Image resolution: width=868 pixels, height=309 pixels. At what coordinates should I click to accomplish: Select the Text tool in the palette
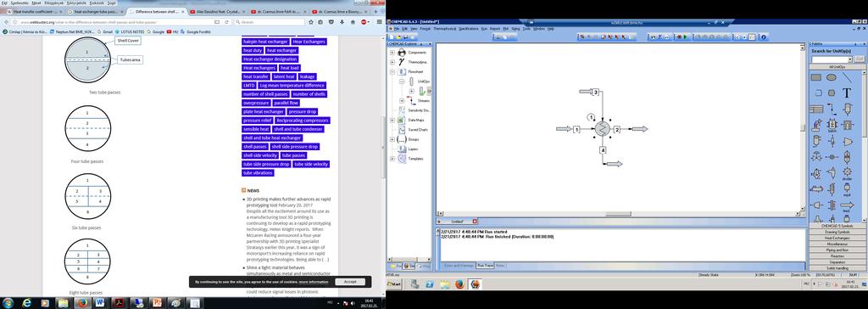(x=847, y=93)
